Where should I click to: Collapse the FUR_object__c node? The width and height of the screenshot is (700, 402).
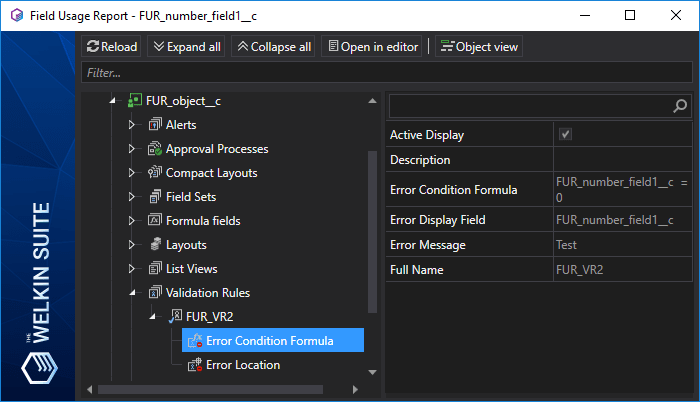[x=113, y=101]
